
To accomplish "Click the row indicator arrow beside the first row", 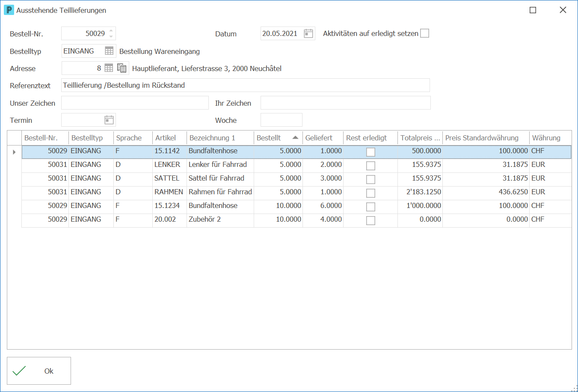I will click(14, 152).
